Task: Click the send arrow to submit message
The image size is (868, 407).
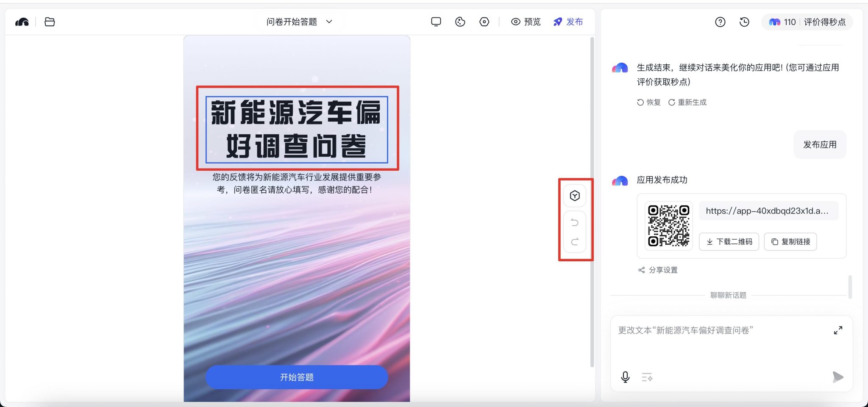Action: (x=838, y=377)
